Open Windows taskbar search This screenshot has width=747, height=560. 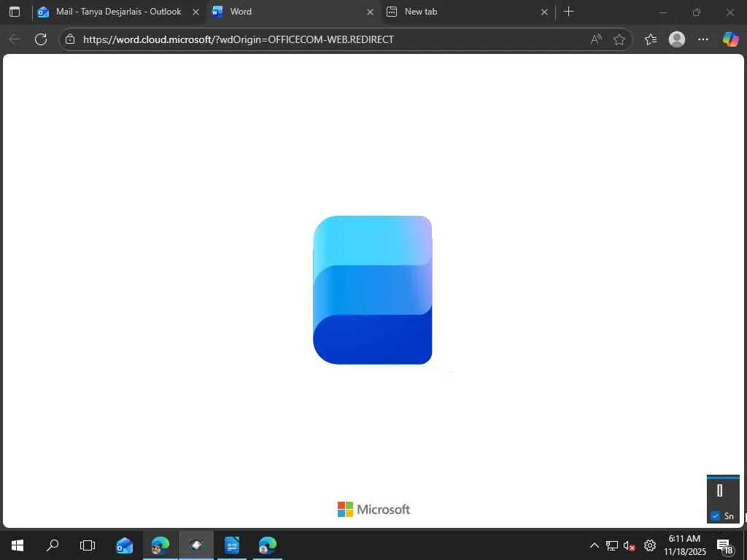(x=53, y=545)
